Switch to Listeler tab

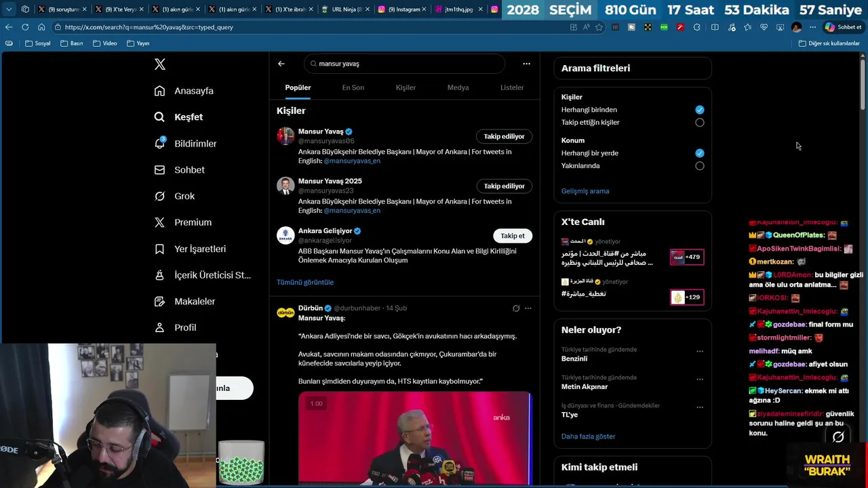[x=512, y=87]
